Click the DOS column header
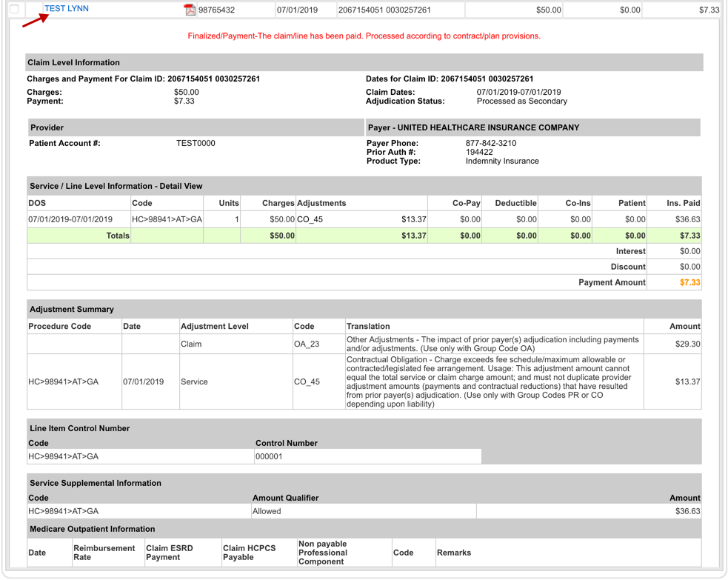The height and width of the screenshot is (580, 728). coord(37,202)
